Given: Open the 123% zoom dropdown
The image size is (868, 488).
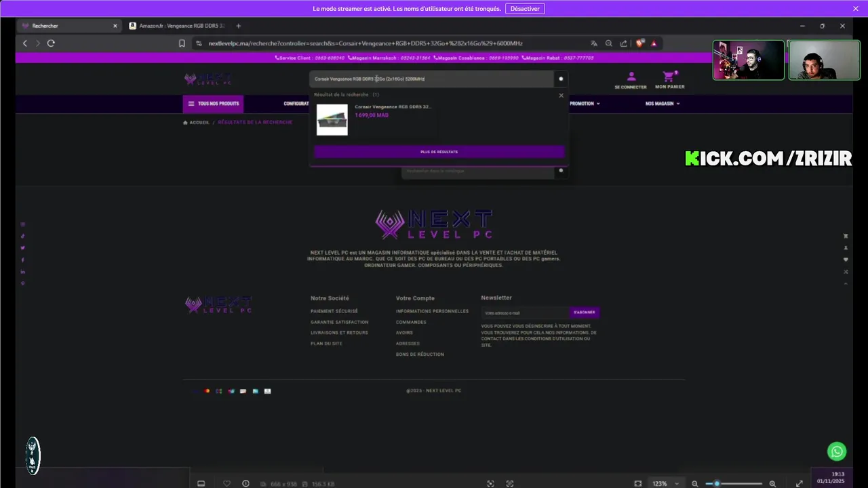Looking at the screenshot, I should [665, 483].
